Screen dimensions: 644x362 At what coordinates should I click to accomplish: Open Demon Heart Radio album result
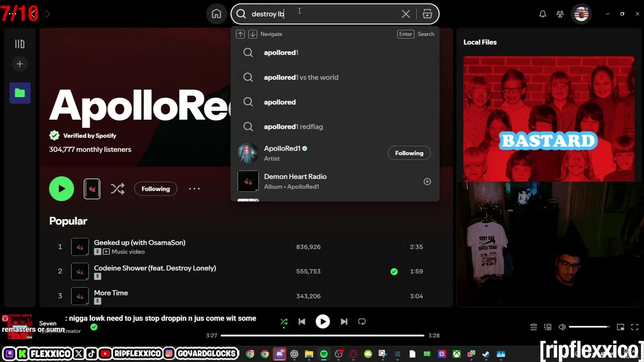(x=335, y=182)
